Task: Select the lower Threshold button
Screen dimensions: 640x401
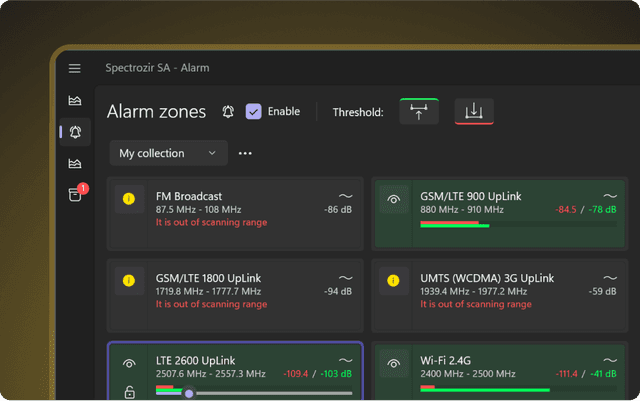Action: point(473,112)
